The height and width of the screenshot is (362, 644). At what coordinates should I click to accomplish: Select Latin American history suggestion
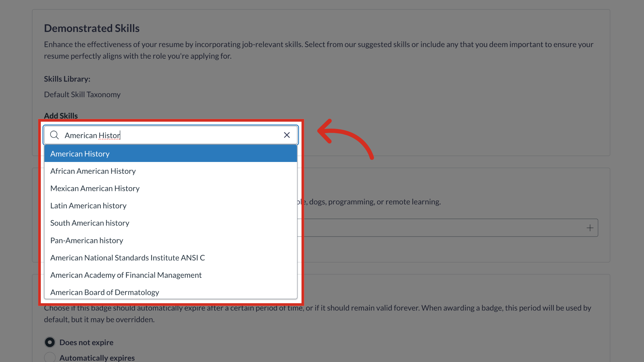(x=88, y=205)
